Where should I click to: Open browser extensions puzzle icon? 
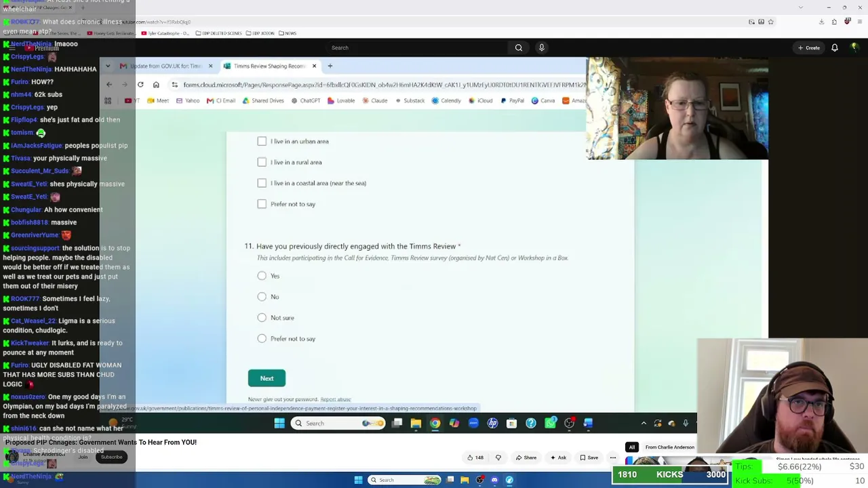tap(834, 22)
